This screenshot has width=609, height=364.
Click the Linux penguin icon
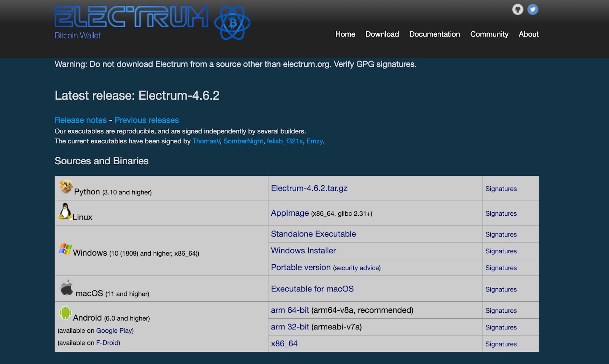point(65,211)
